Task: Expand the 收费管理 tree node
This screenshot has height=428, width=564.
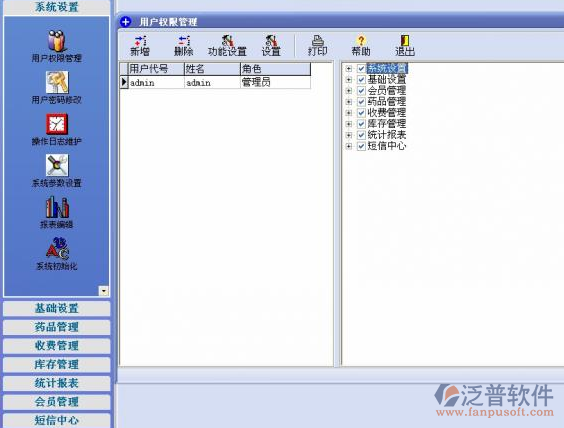Action: coord(348,113)
